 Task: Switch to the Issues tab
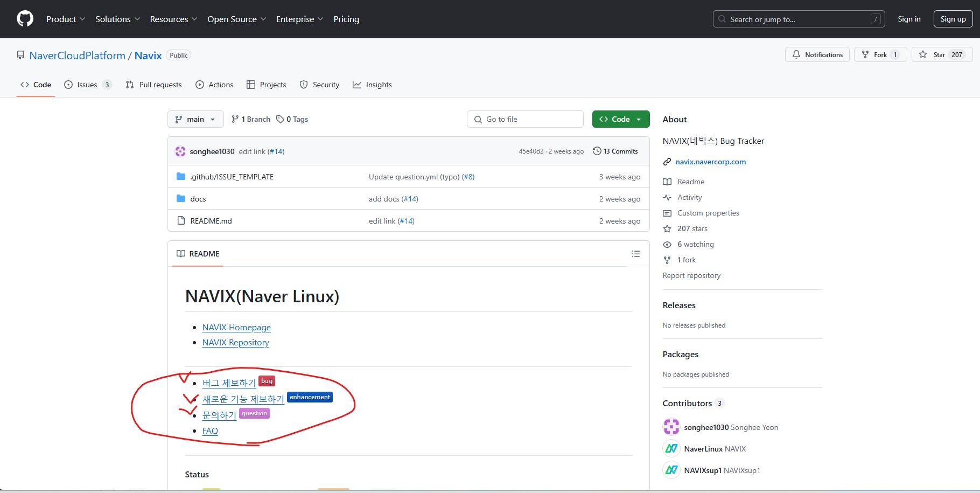(x=87, y=85)
